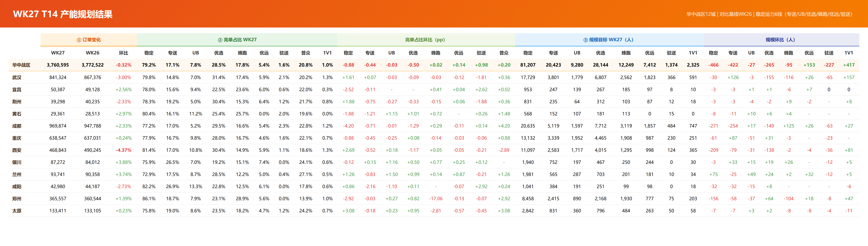Click 咸阳's WK27 orders cell 42,980
Image resolution: width=868 pixels, height=246 pixels.
(58, 187)
